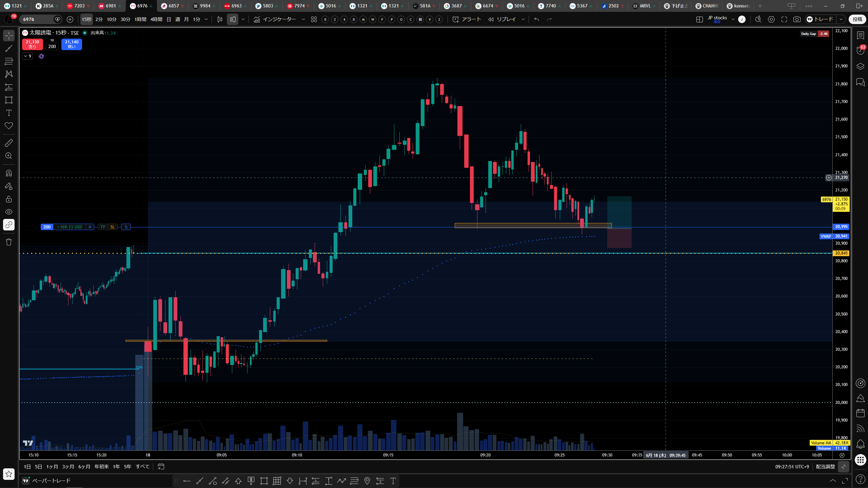This screenshot has width=868, height=488.
Task: Open the Fibonacci retracement tool group
Action: coord(9,61)
